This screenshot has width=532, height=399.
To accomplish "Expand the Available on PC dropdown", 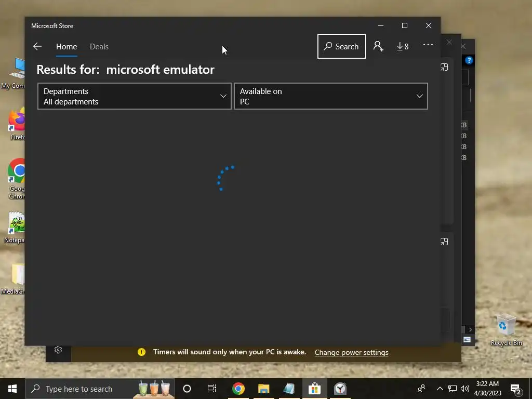I will tap(331, 96).
